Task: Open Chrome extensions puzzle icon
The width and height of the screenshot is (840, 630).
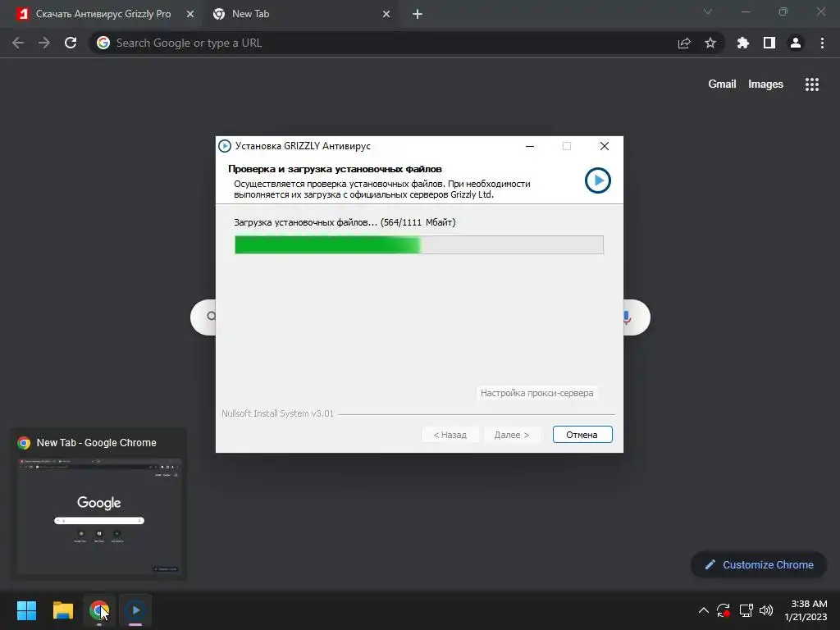Action: 743,43
